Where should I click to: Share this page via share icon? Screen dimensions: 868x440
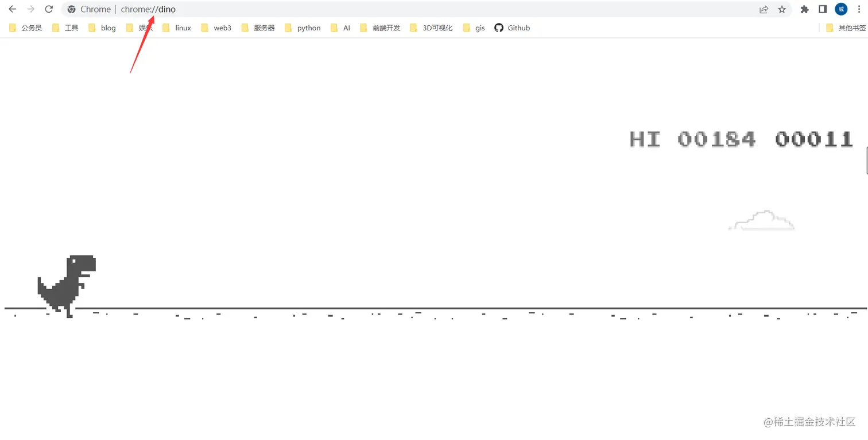point(764,9)
